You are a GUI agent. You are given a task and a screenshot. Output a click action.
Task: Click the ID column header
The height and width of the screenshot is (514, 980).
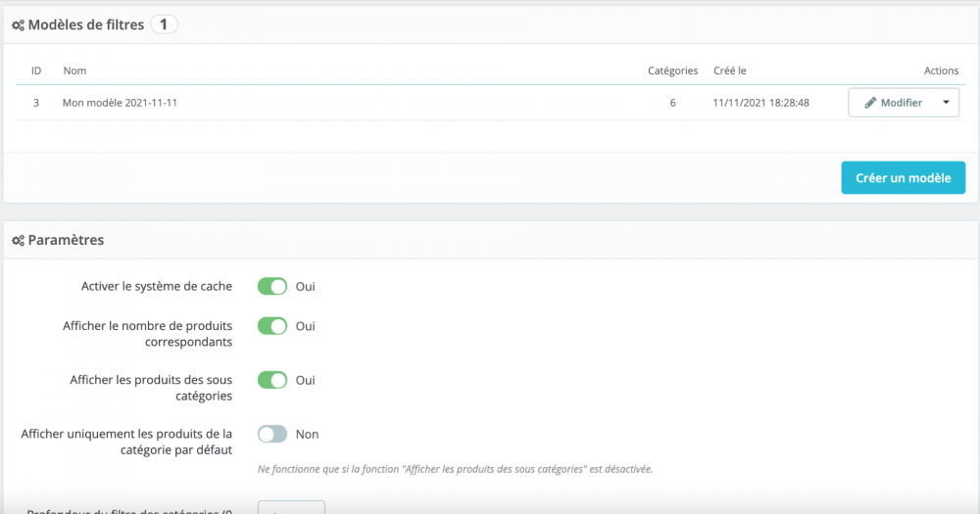pos(36,70)
